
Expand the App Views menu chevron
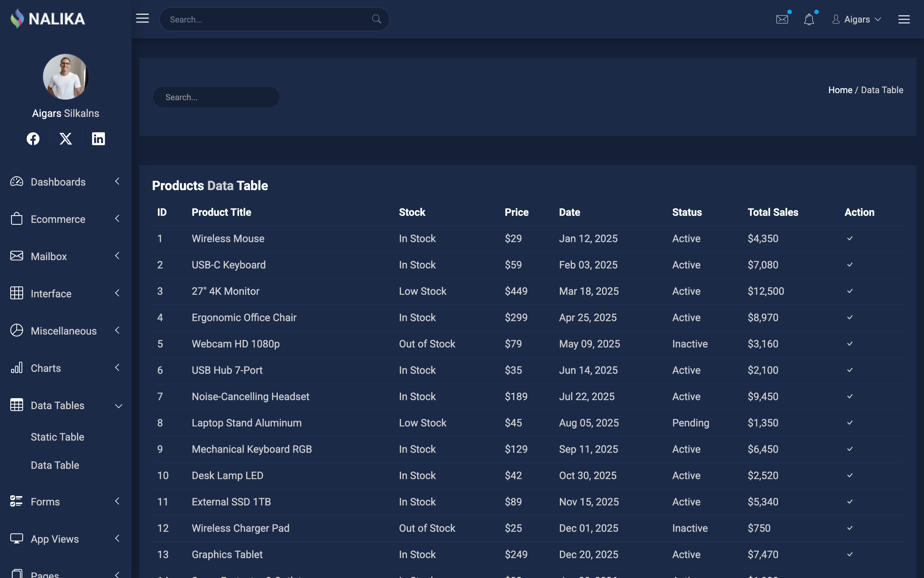(x=117, y=538)
